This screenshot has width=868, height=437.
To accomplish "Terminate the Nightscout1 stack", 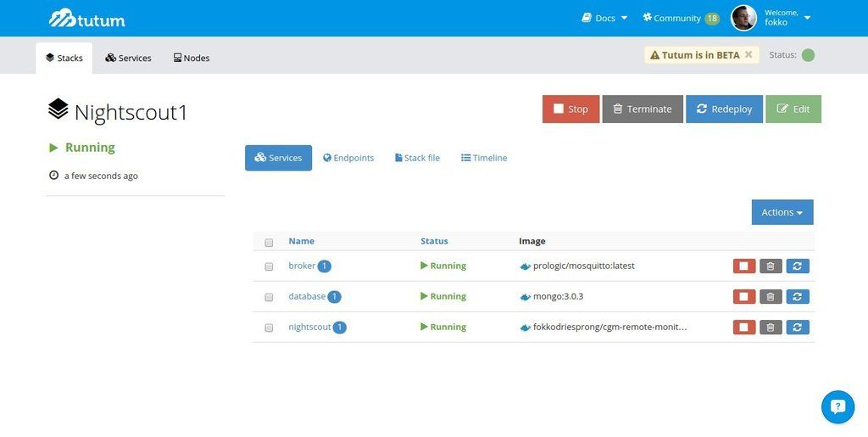I will (x=643, y=109).
